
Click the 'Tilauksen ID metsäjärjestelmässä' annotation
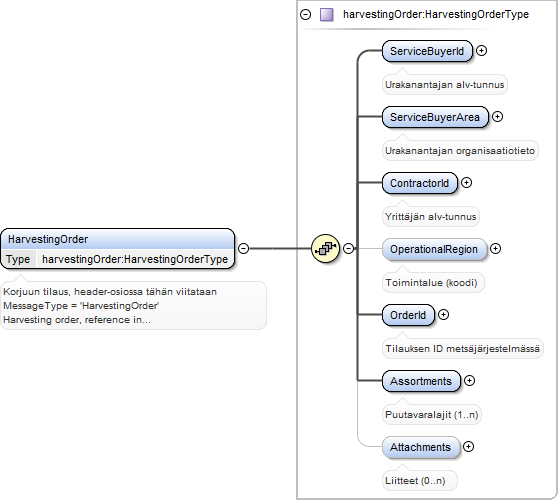[462, 349]
